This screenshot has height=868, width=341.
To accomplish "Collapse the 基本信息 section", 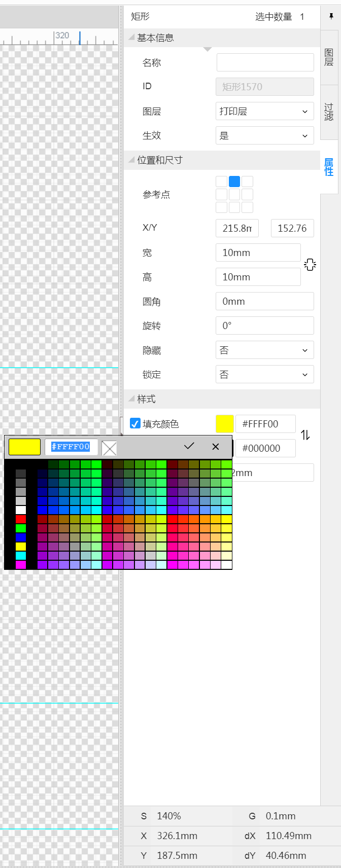I will pos(132,38).
